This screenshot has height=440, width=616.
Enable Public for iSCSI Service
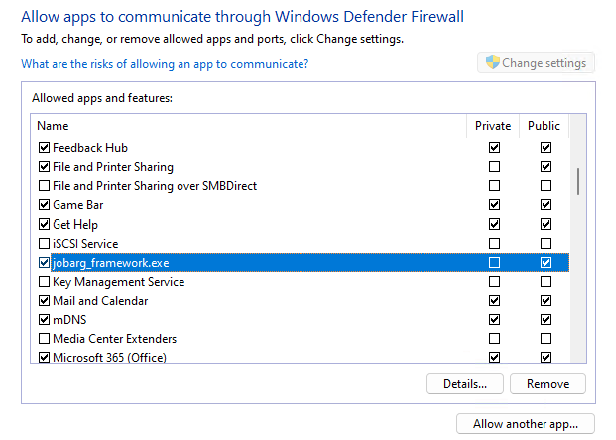pyautogui.click(x=546, y=244)
